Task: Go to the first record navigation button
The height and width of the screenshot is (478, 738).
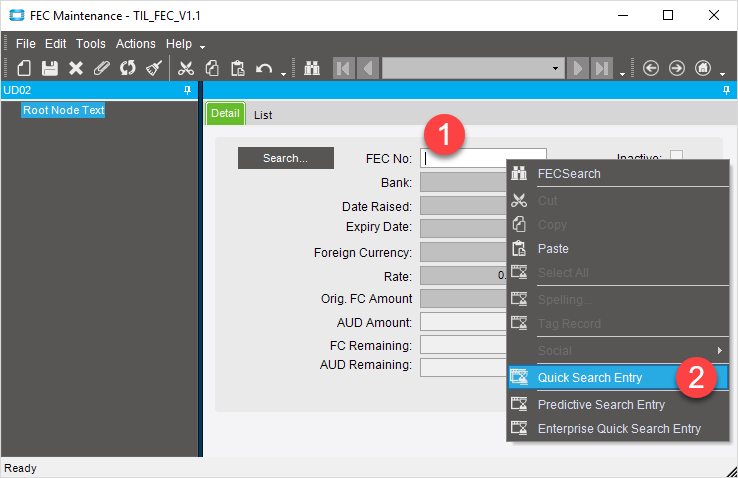Action: click(x=344, y=69)
